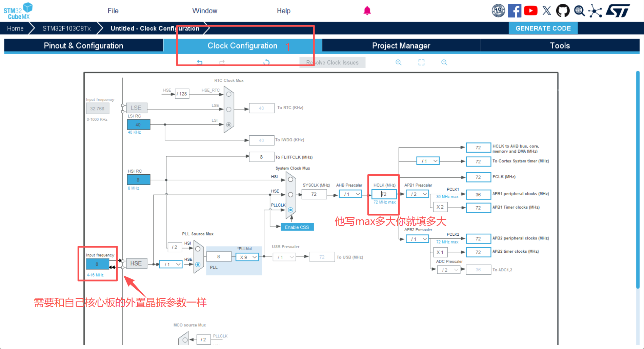Image resolution: width=644 pixels, height=349 pixels.
Task: Open the notification bell
Action: point(367,11)
